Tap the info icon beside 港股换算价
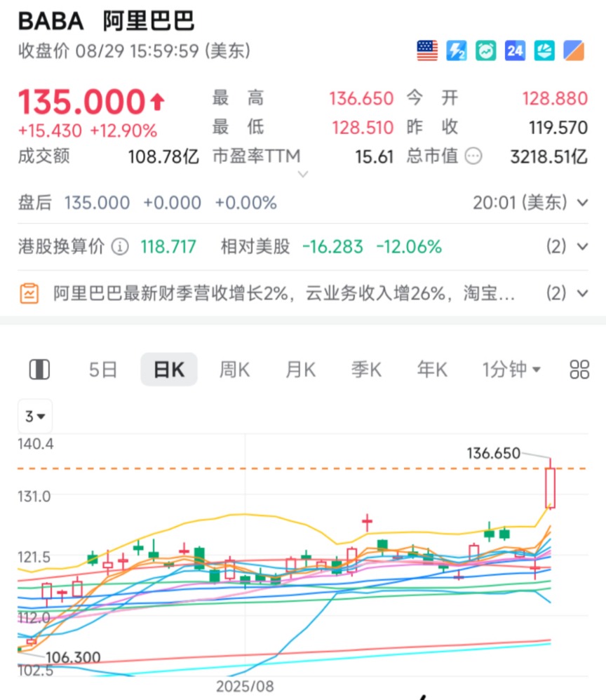Screen dimensions: 606x700 (x=120, y=246)
